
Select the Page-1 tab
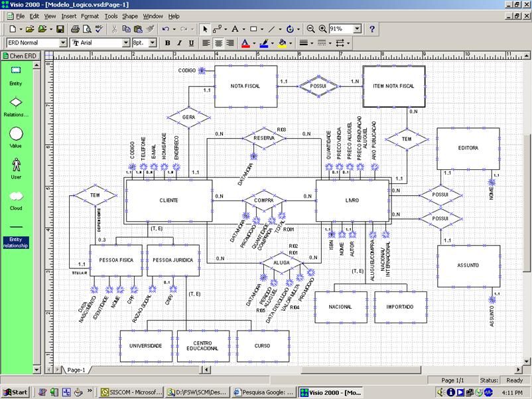pos(77,371)
